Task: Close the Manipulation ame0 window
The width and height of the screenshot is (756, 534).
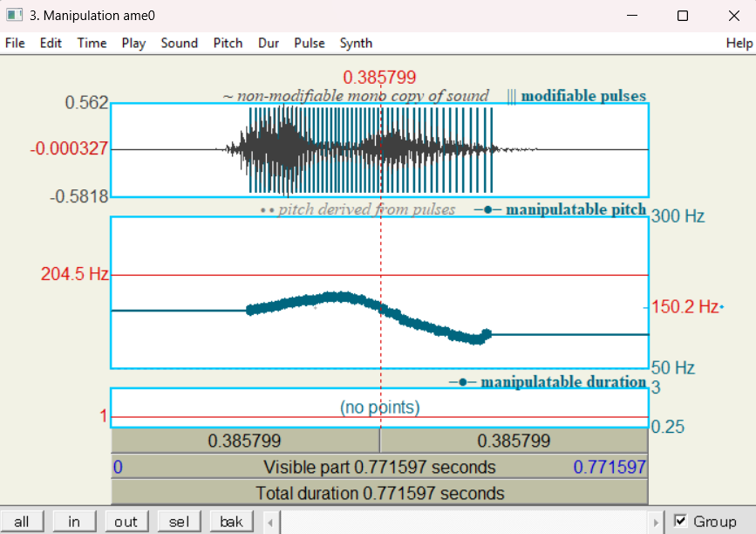Action: click(x=734, y=16)
